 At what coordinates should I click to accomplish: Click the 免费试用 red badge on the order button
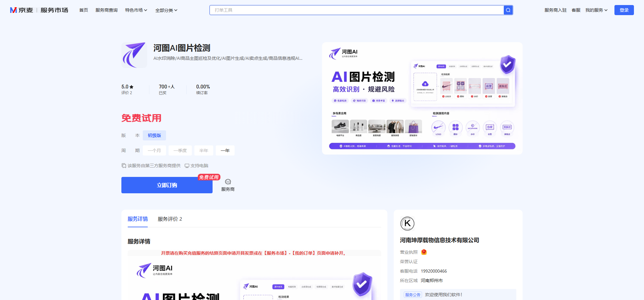point(209,177)
